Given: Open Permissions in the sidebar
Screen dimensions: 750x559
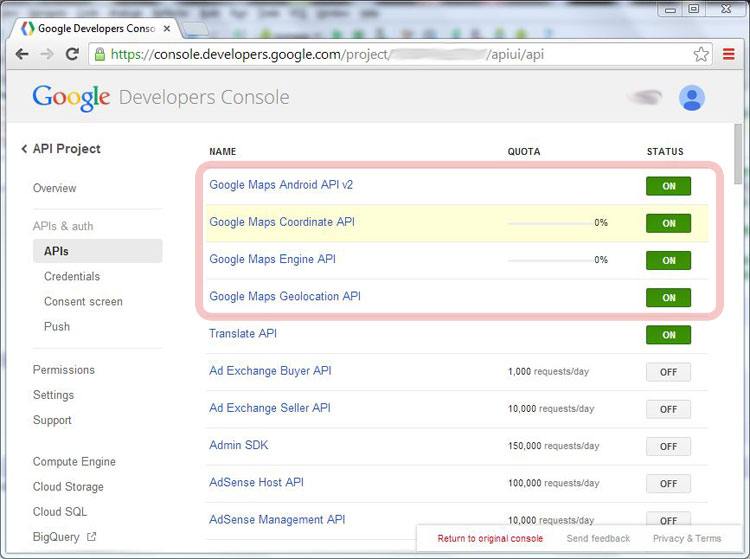Looking at the screenshot, I should click(x=64, y=370).
